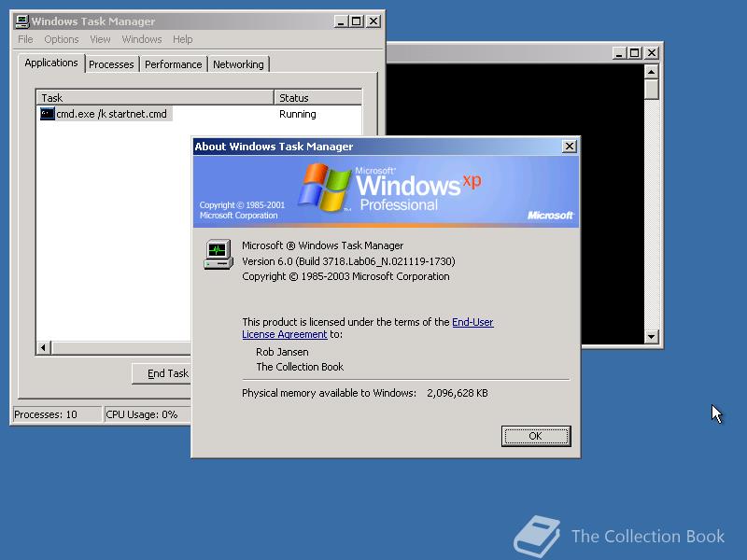Click the End Task button
Image resolution: width=747 pixels, height=560 pixels.
(162, 373)
